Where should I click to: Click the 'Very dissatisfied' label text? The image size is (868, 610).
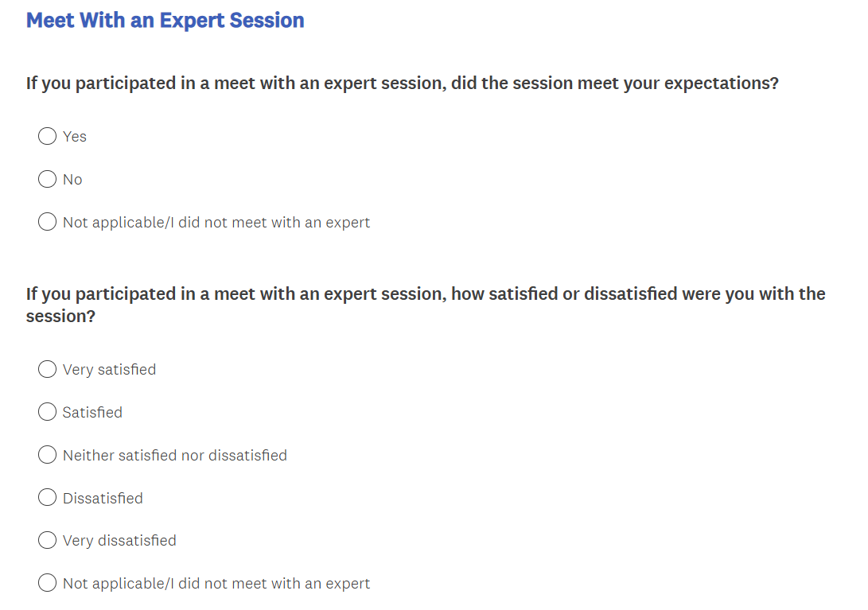pyautogui.click(x=119, y=541)
